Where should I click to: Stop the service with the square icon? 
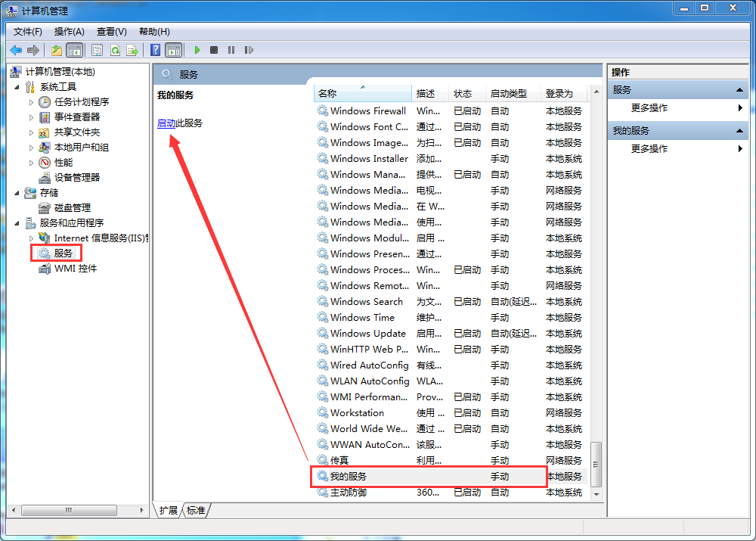pos(214,50)
